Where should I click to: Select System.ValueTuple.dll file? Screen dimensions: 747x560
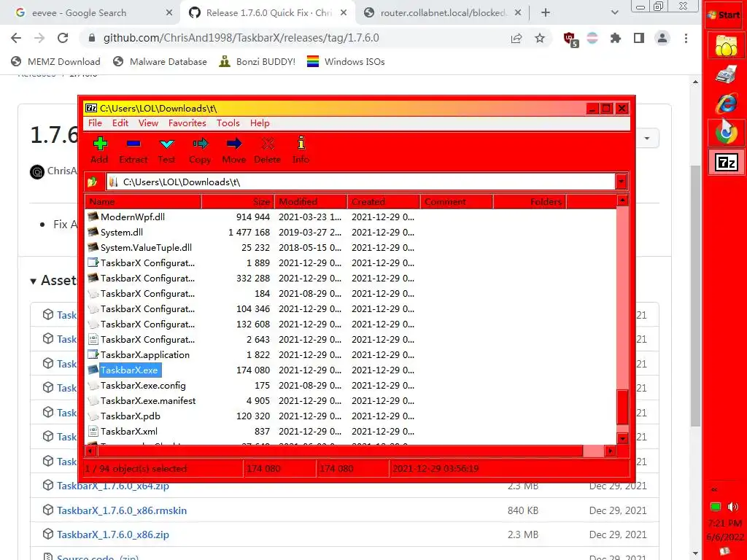tap(146, 248)
